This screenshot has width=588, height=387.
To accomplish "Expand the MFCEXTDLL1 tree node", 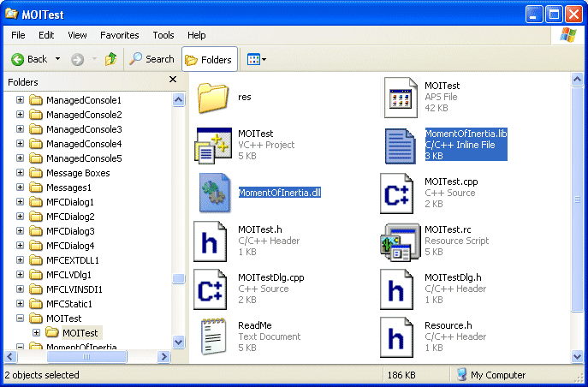I will tap(21, 260).
